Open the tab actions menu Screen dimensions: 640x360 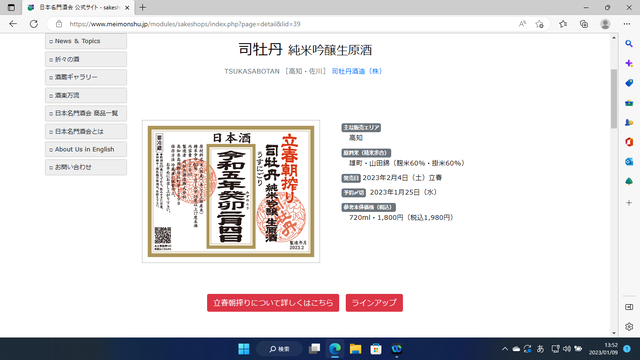tap(11, 7)
